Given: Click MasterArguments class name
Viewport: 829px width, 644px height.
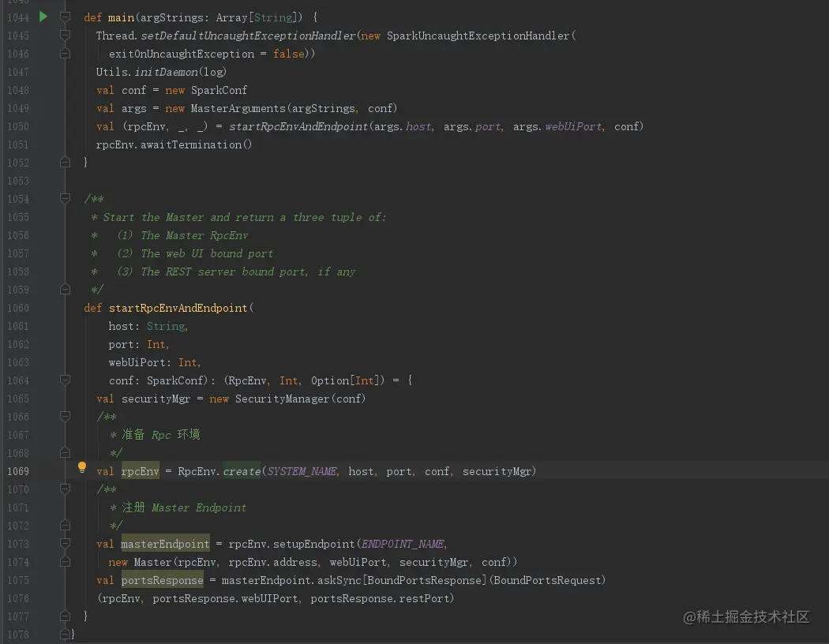Looking at the screenshot, I should (238, 108).
